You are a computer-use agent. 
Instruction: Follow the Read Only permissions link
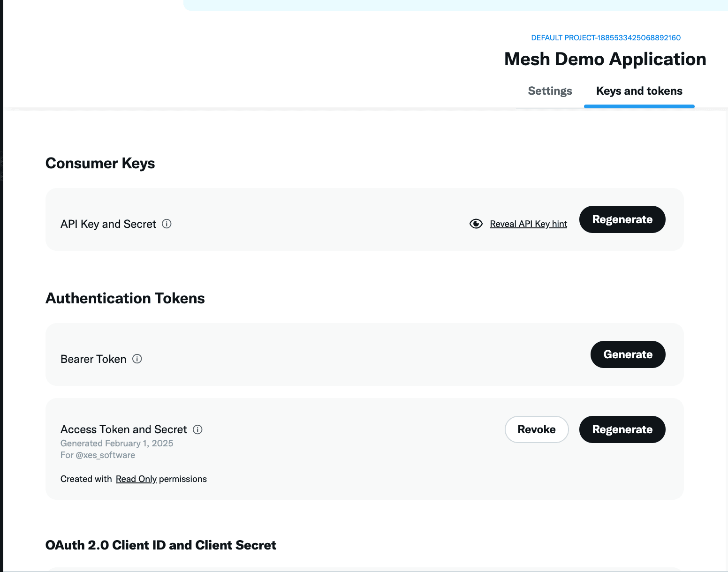136,479
